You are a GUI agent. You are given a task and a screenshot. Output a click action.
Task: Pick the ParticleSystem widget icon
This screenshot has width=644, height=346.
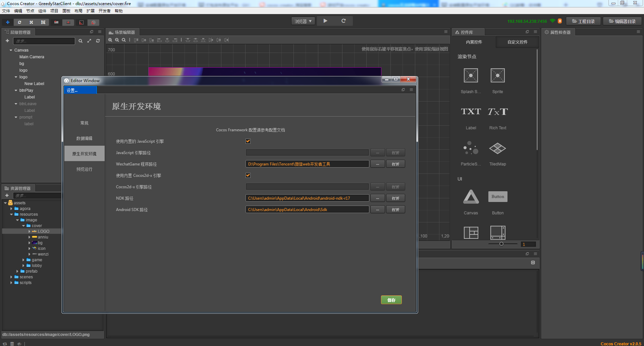coord(471,148)
